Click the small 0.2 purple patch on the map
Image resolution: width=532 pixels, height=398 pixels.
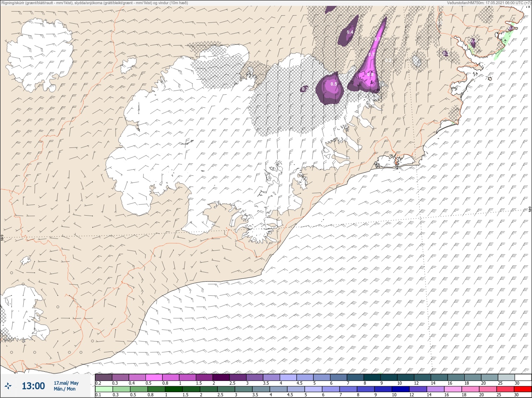point(304,88)
